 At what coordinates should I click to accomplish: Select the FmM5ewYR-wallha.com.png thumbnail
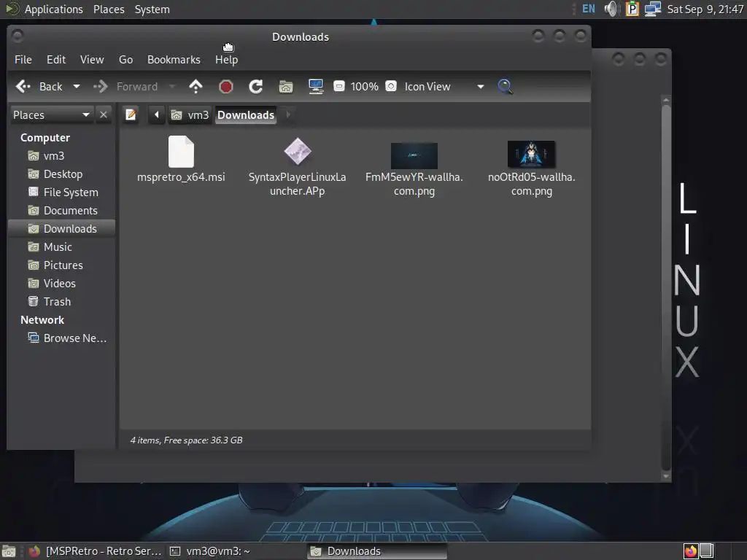pyautogui.click(x=414, y=155)
